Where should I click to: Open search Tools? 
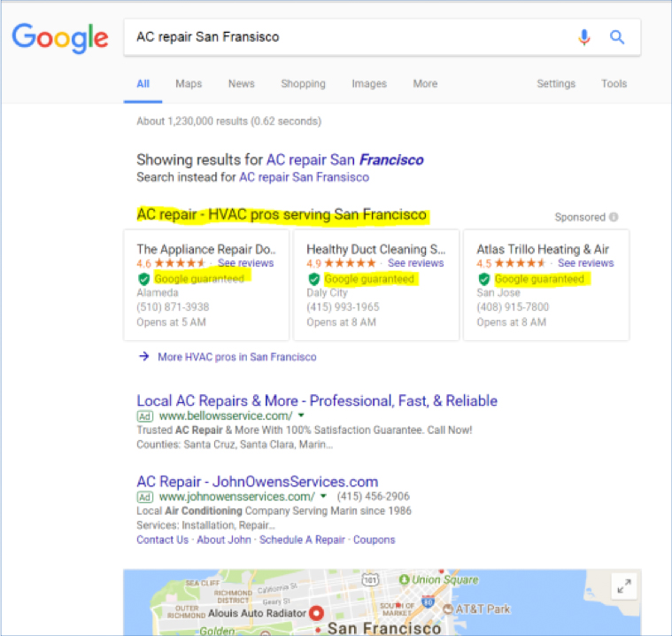(614, 83)
